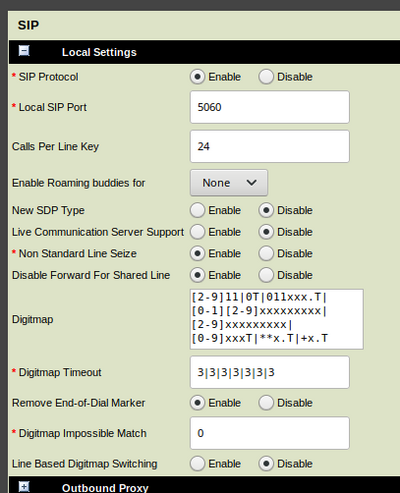400x493 pixels.
Task: Select Disable for Forward For Shared Line
Action: click(266, 275)
